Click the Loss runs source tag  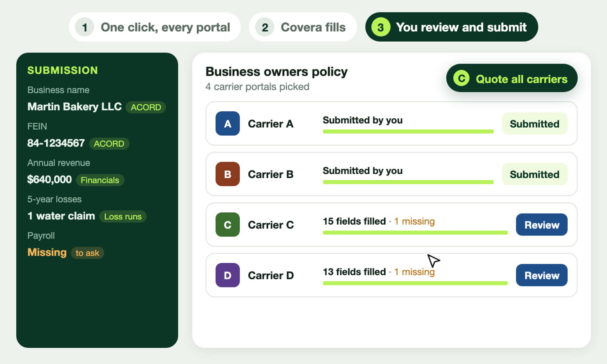[123, 216]
